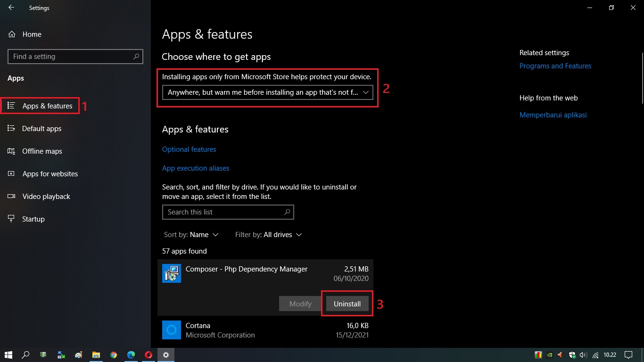Click Cortana size 16,0 KB
This screenshot has width=644, height=362.
[357, 326]
